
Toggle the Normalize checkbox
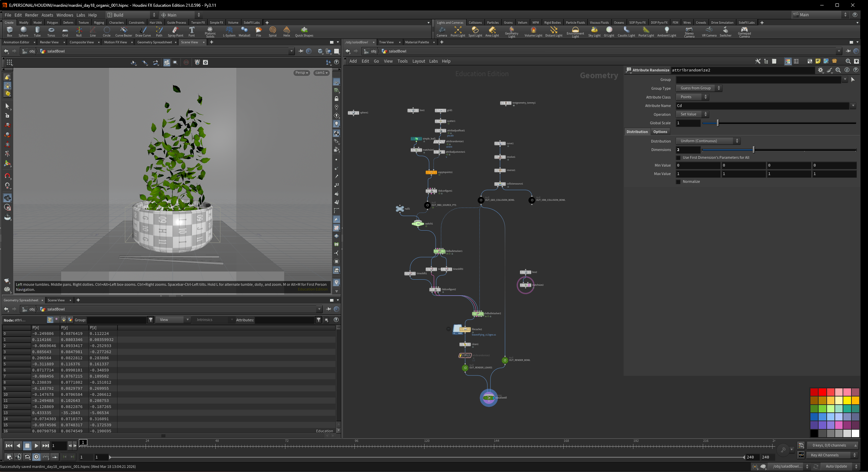pos(678,182)
